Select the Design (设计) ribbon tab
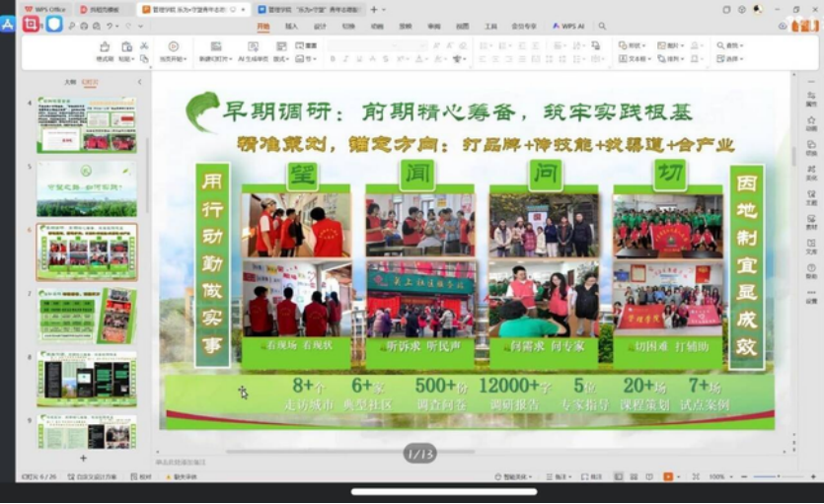 320,27
